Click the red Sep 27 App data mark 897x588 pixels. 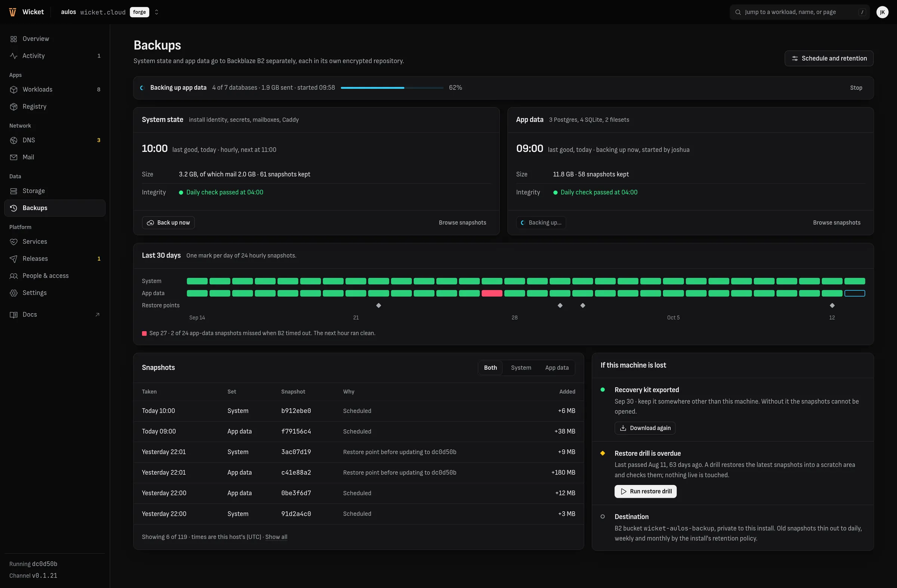pos(492,293)
